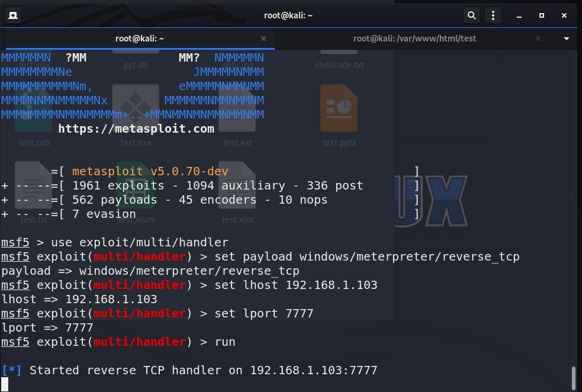This screenshot has height=392, width=582.
Task: Click the 'lport => 7777' output line
Action: tap(47, 328)
